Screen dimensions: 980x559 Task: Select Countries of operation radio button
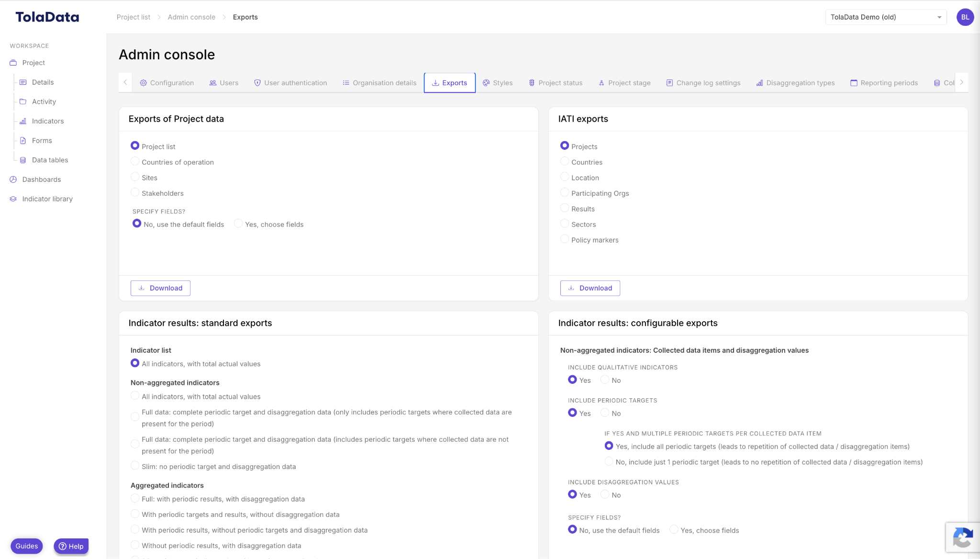coord(135,162)
